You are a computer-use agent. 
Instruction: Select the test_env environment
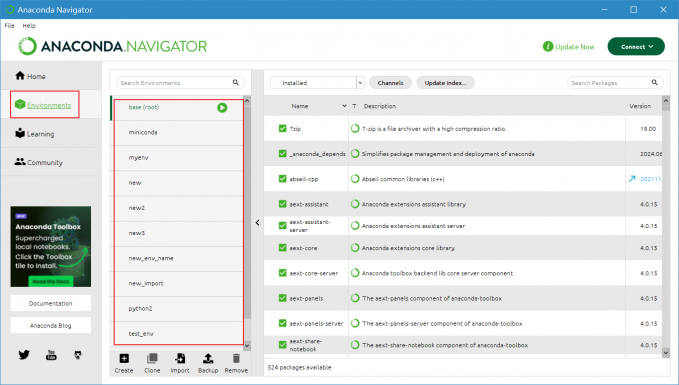[x=178, y=333]
